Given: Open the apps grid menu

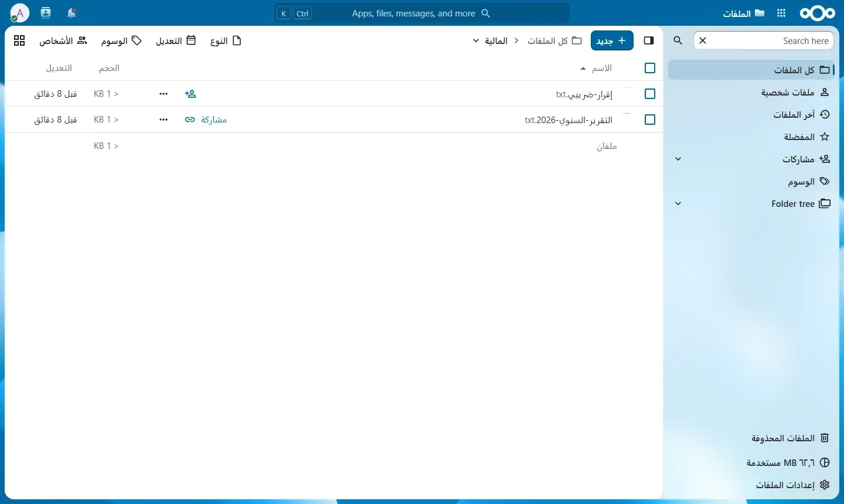Looking at the screenshot, I should pyautogui.click(x=781, y=13).
